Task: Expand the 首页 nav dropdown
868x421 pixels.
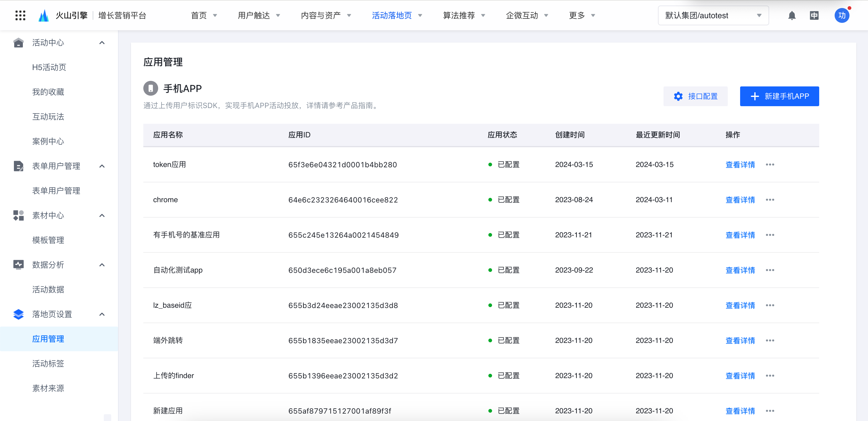Action: point(215,15)
